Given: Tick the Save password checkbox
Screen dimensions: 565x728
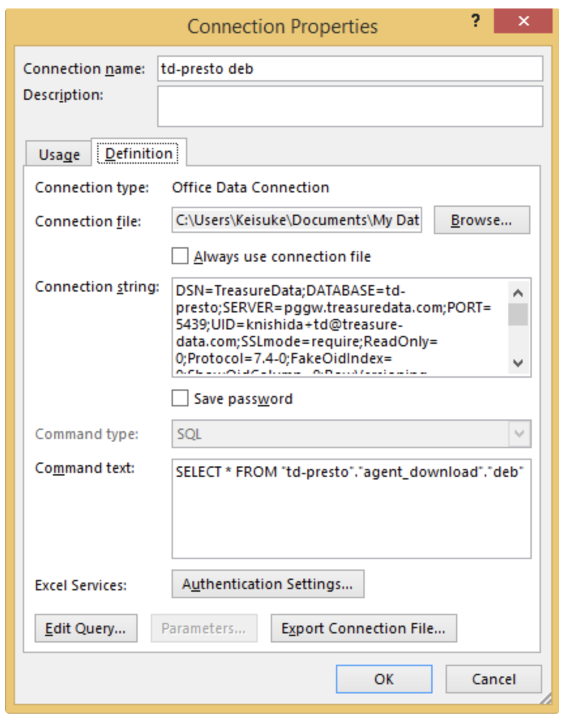Looking at the screenshot, I should [x=180, y=398].
